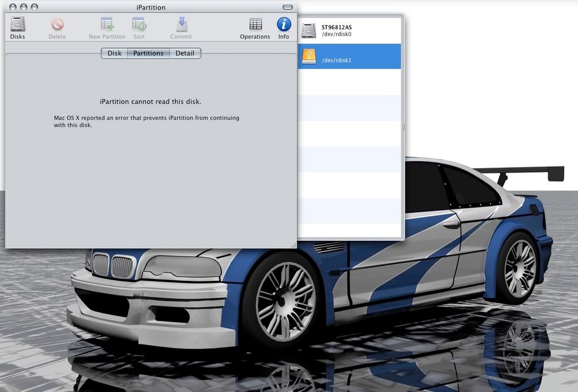
Task: Select the ST96812AS disk name
Action: (336, 27)
